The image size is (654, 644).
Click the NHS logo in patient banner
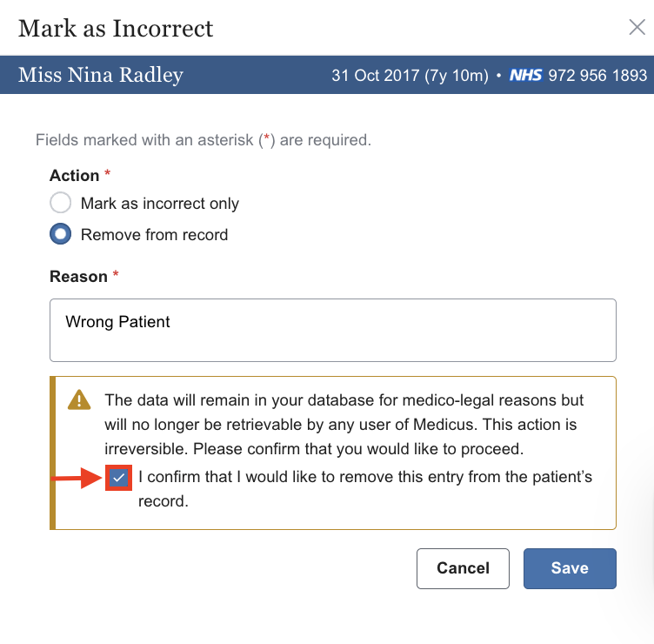click(x=526, y=76)
